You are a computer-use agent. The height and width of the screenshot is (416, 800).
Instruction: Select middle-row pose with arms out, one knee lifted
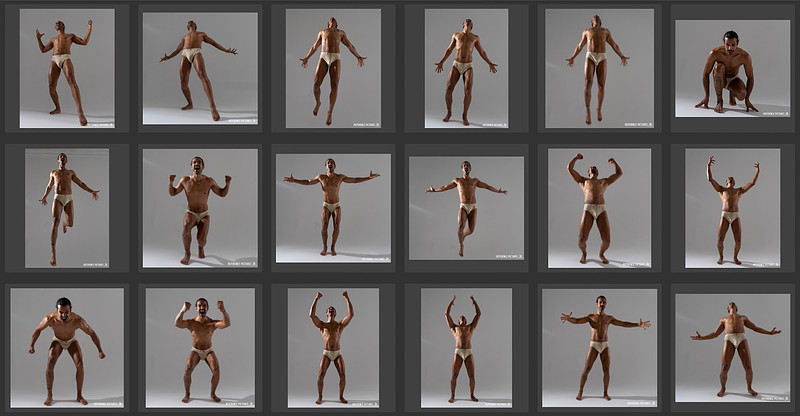pos(465,208)
